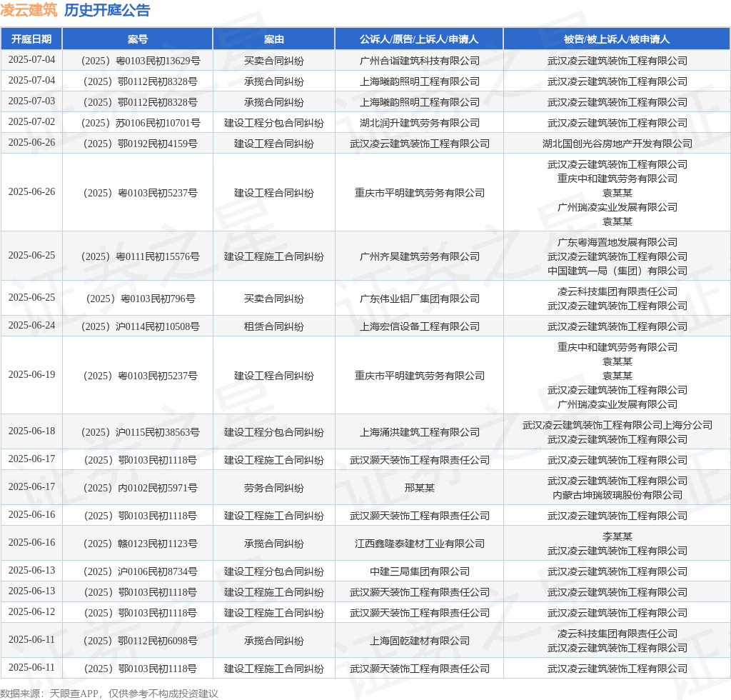Select plaintiff 上海涌洪建筑工程有限公司
The image size is (731, 700).
(x=420, y=432)
